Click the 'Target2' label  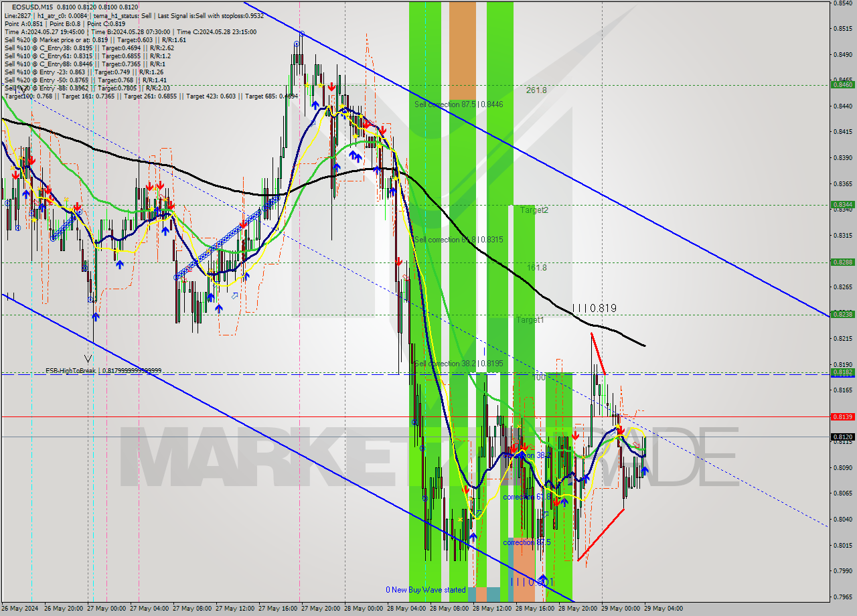coord(534,210)
